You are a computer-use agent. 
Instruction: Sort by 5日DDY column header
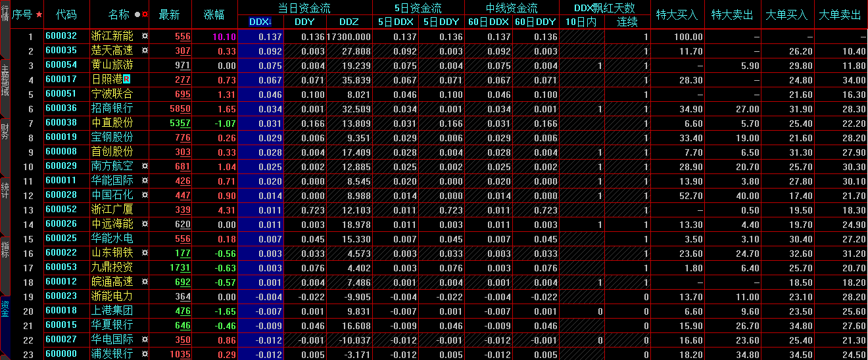pyautogui.click(x=441, y=22)
